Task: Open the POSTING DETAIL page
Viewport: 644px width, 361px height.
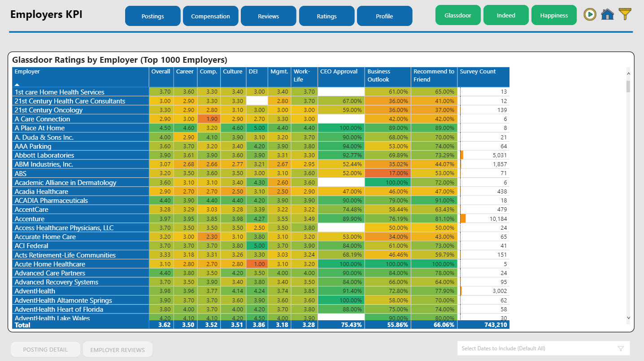Action: tap(45, 349)
